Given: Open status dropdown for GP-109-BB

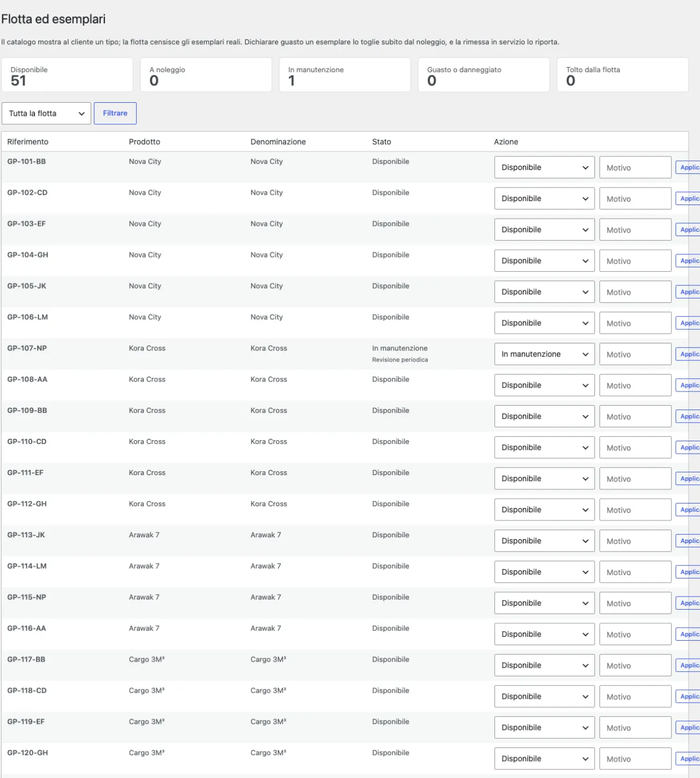Looking at the screenshot, I should [x=544, y=416].
